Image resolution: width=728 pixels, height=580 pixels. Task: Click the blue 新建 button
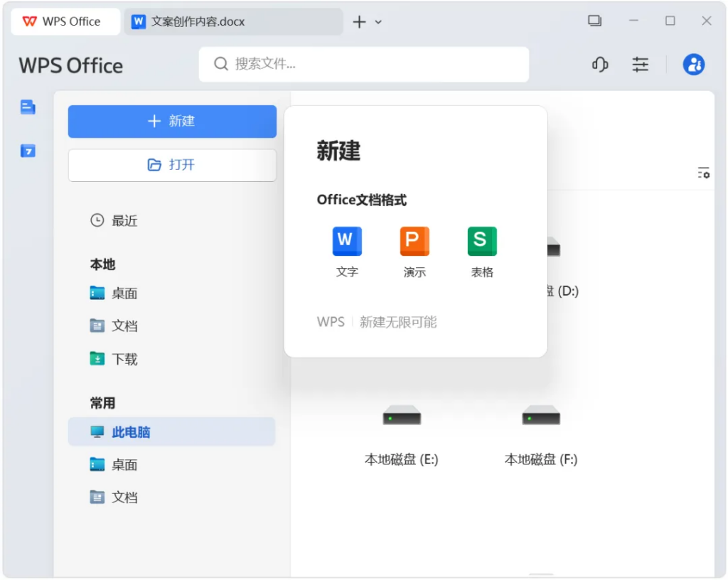coord(172,122)
